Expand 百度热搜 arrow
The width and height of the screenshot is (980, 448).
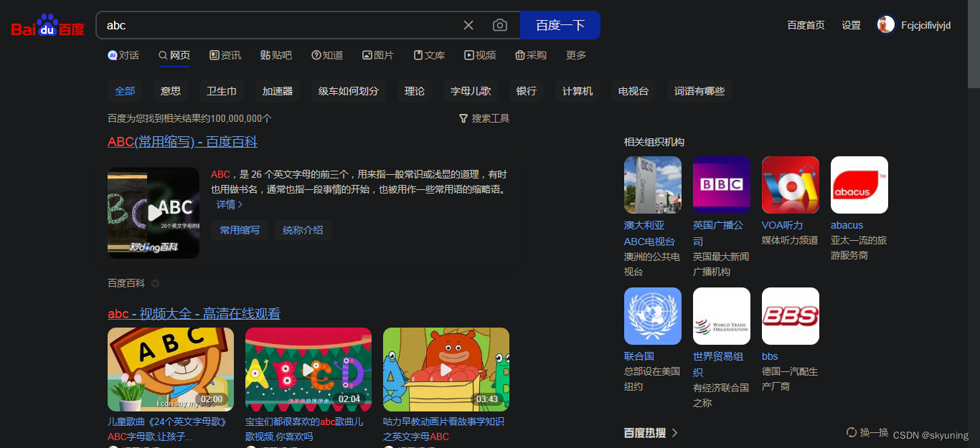674,433
